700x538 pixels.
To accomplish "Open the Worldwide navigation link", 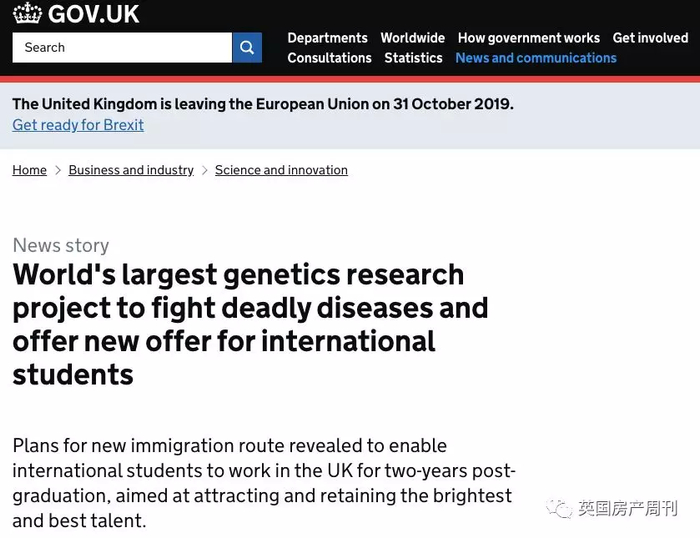I will (x=412, y=38).
